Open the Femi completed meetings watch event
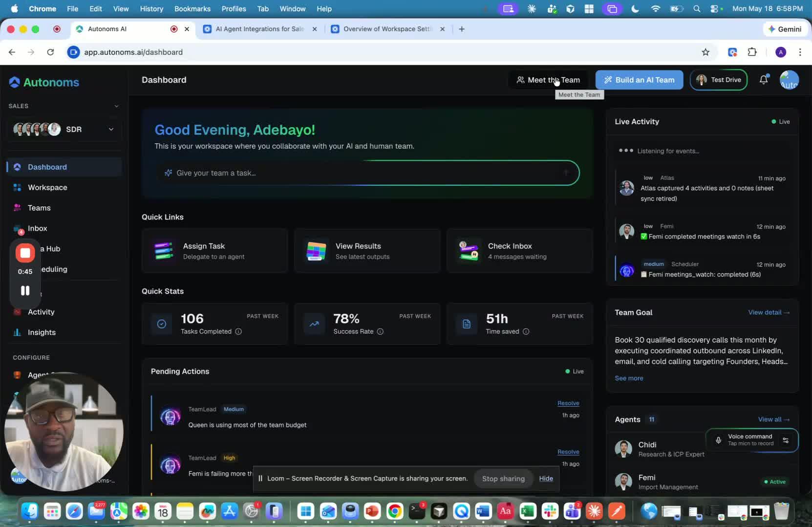Screen dimensions: 812x527 click(x=702, y=231)
